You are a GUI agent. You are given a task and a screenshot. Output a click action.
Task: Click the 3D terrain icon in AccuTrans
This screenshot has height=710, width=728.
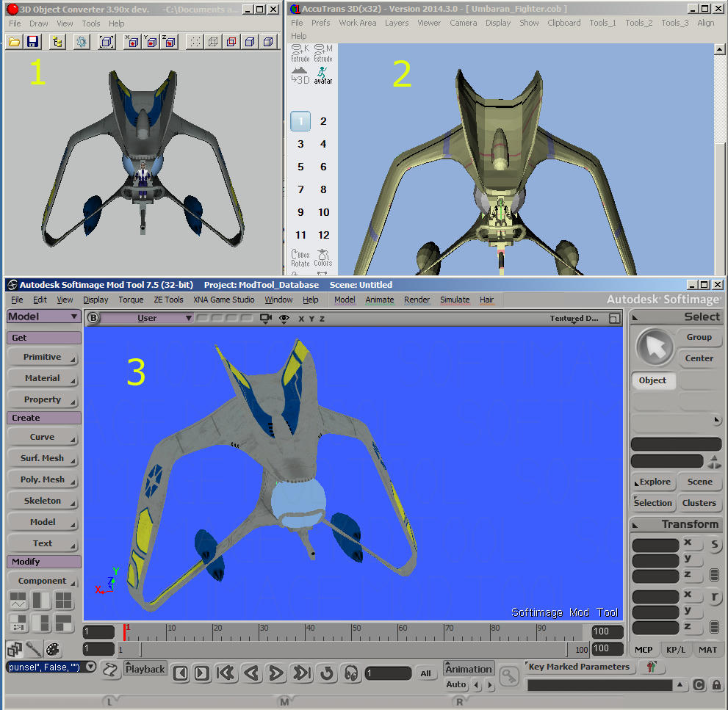(x=300, y=76)
